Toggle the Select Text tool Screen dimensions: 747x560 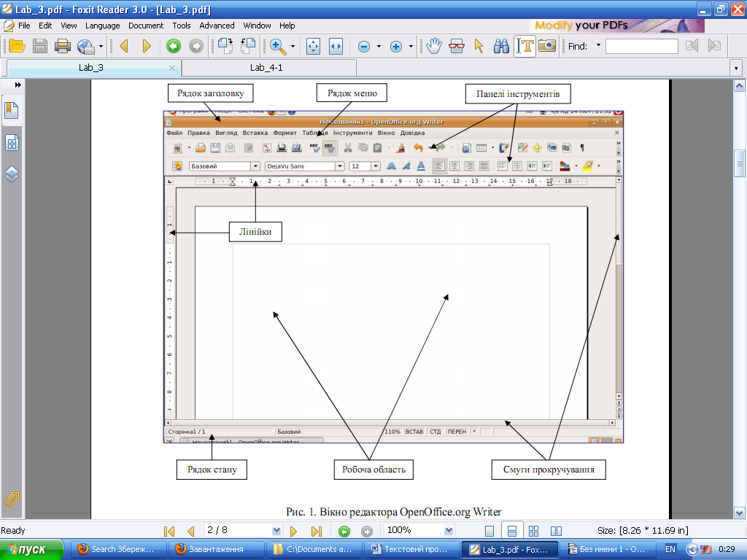[x=525, y=46]
